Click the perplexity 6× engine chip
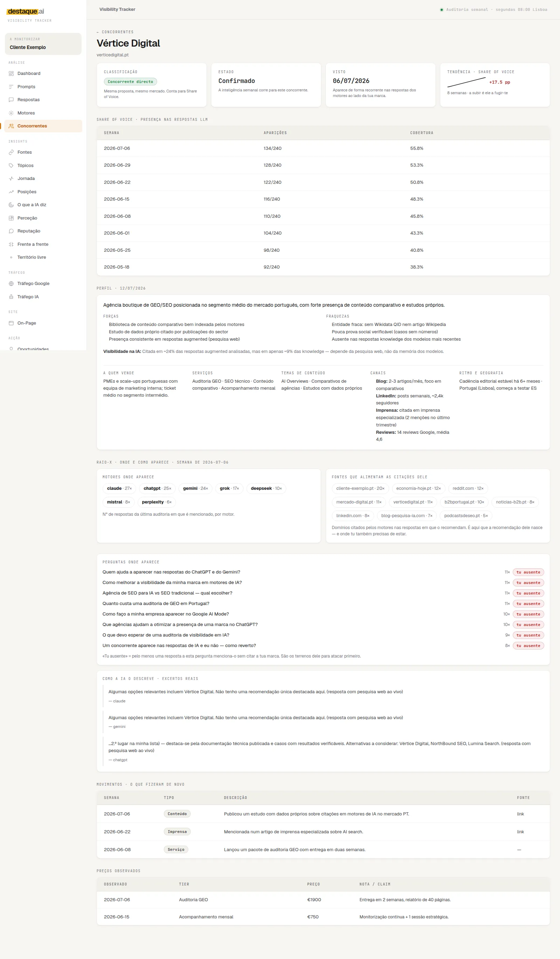 coord(156,502)
